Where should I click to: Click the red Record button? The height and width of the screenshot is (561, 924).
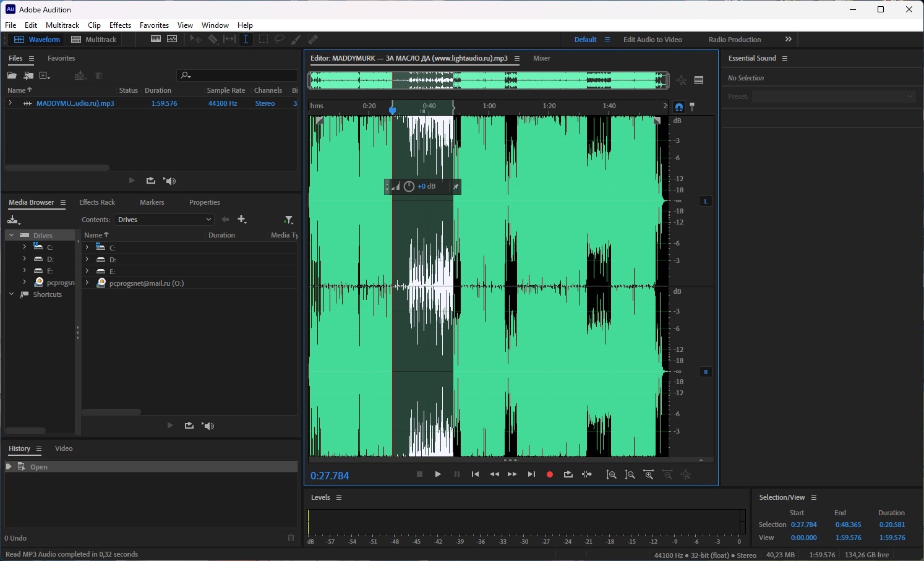click(x=550, y=474)
